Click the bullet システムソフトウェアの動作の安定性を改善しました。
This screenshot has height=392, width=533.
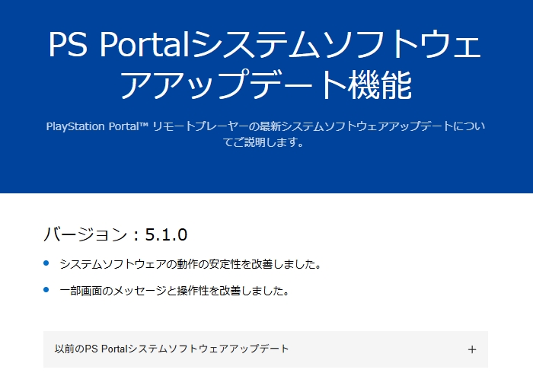click(190, 264)
